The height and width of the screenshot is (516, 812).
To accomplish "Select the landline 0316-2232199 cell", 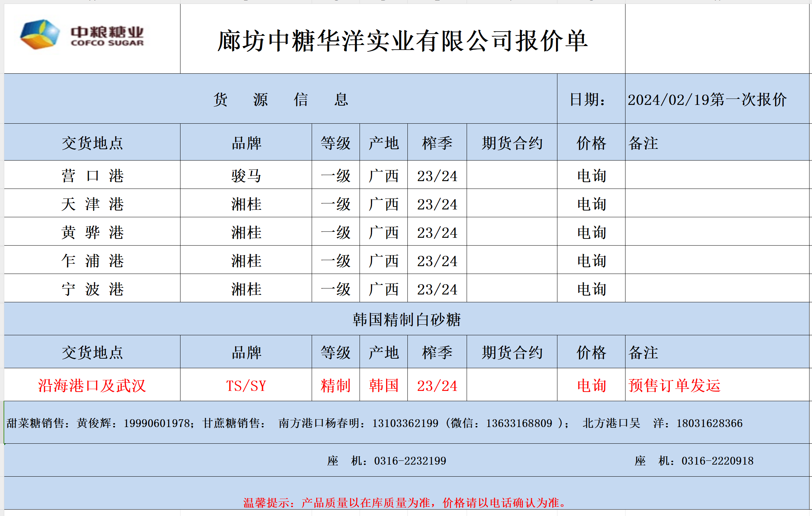I will (x=386, y=461).
